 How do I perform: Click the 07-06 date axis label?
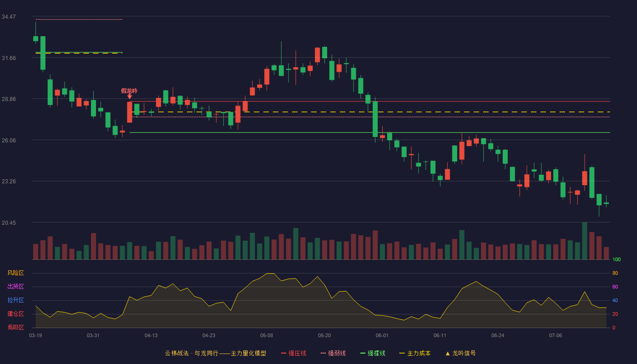(x=556, y=335)
